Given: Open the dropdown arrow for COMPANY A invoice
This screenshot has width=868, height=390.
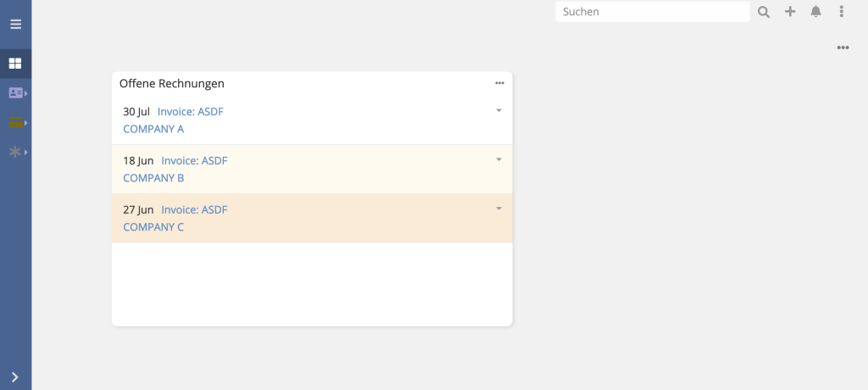Looking at the screenshot, I should click(498, 111).
